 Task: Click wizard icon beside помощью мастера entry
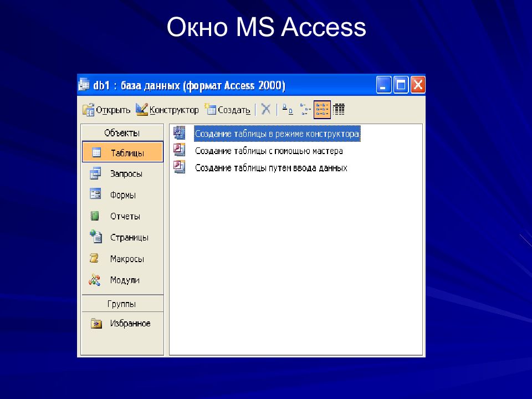point(179,150)
